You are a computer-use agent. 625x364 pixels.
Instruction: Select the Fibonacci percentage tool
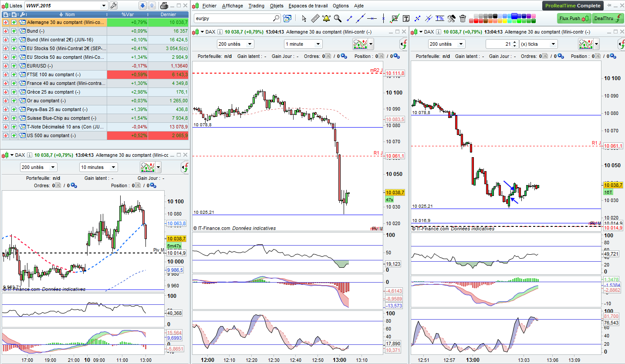point(440,18)
